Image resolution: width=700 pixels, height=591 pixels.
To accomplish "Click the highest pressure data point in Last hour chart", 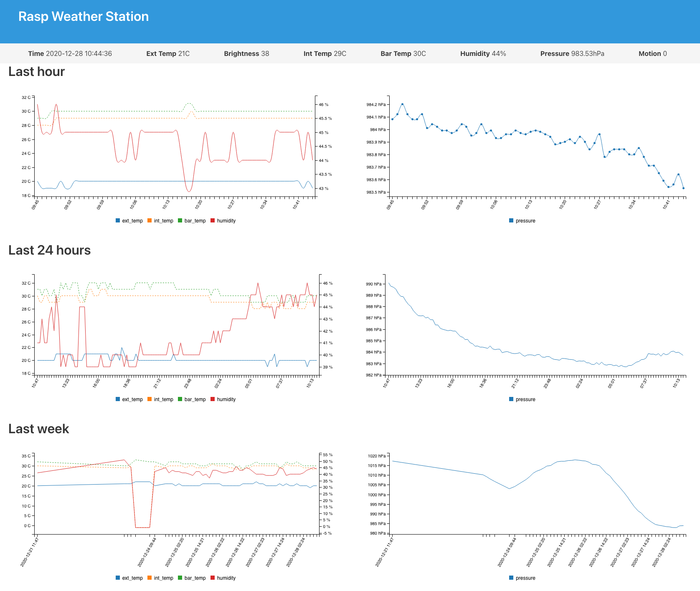I will pyautogui.click(x=402, y=104).
